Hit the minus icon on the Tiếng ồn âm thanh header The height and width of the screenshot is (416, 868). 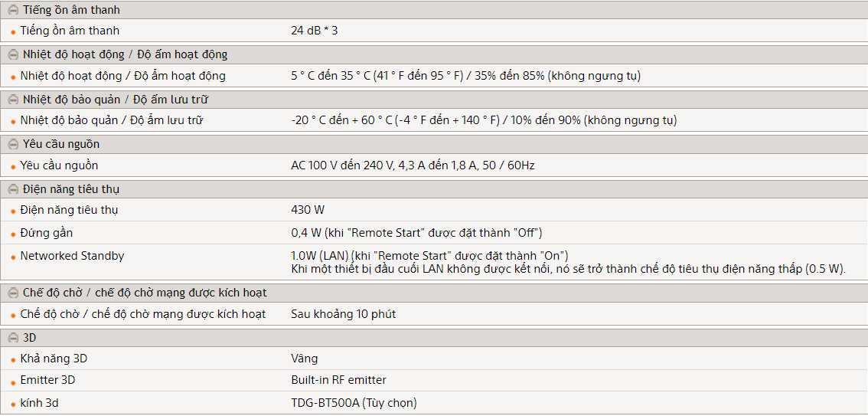click(13, 11)
